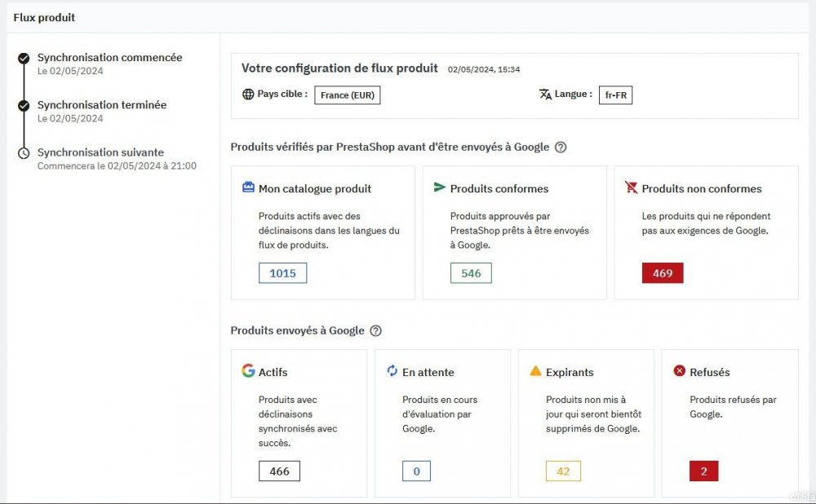
Task: Click the refresh icon on the En attente card
Action: pyautogui.click(x=391, y=371)
